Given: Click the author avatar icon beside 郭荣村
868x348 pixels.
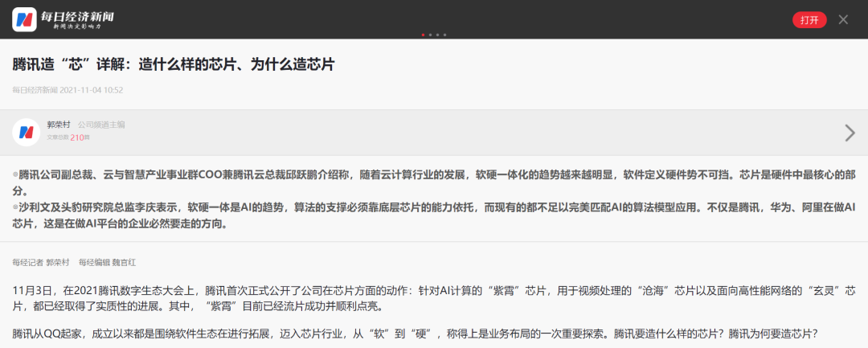Looking at the screenshot, I should 26,133.
